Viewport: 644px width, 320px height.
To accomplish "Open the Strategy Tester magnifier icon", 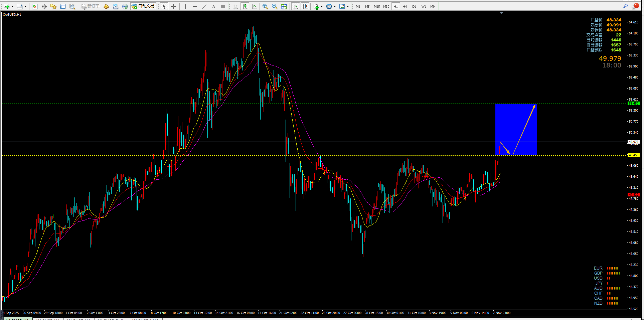I will tap(72, 6).
